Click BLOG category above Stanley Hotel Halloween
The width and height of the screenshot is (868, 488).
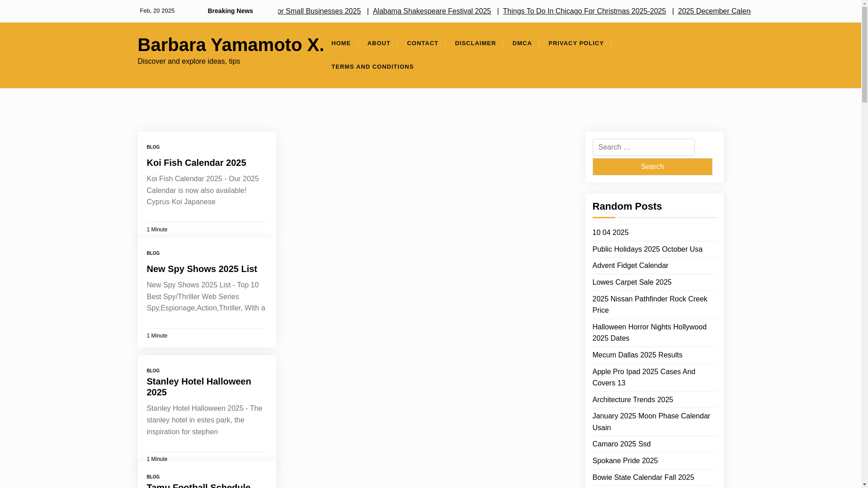point(153,371)
